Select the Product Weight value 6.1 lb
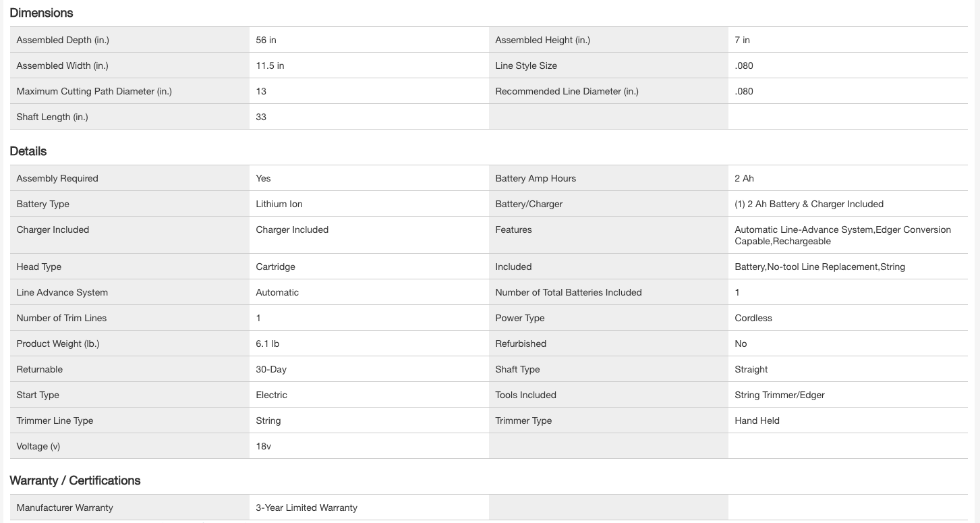The image size is (980, 523). coord(267,343)
